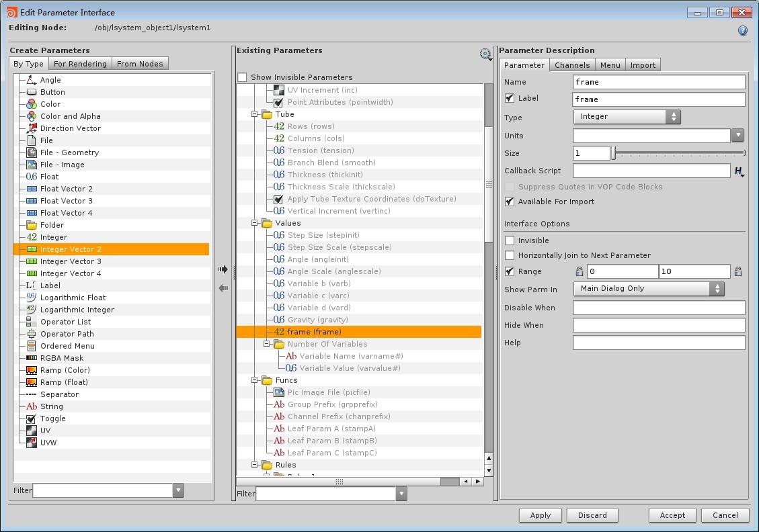Pick the Ramp (Float) type icon
The height and width of the screenshot is (532, 759).
pyautogui.click(x=32, y=382)
